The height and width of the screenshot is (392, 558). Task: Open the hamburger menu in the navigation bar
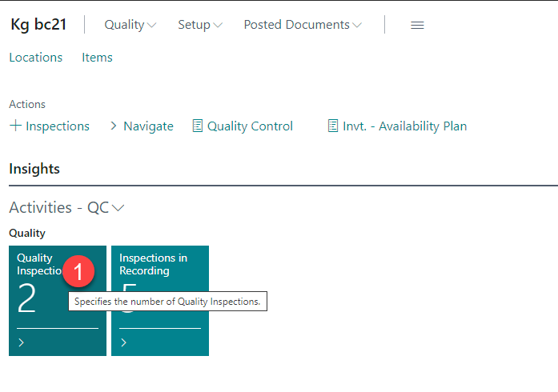(416, 25)
